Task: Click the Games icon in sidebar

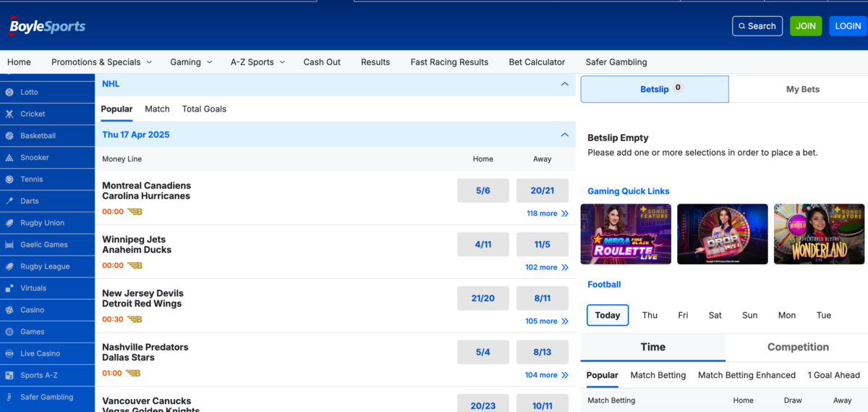Action: pos(9,332)
